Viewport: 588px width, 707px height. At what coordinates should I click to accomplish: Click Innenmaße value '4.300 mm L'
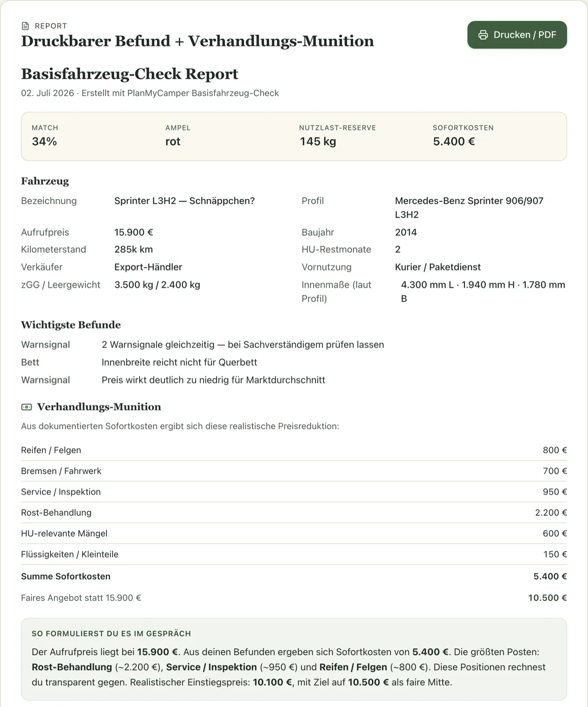tap(428, 285)
